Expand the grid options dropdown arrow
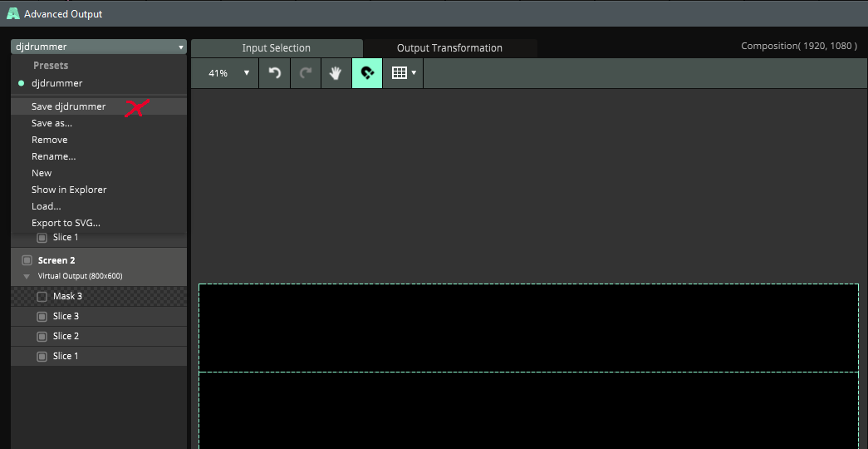The height and width of the screenshot is (449, 868). [x=414, y=73]
